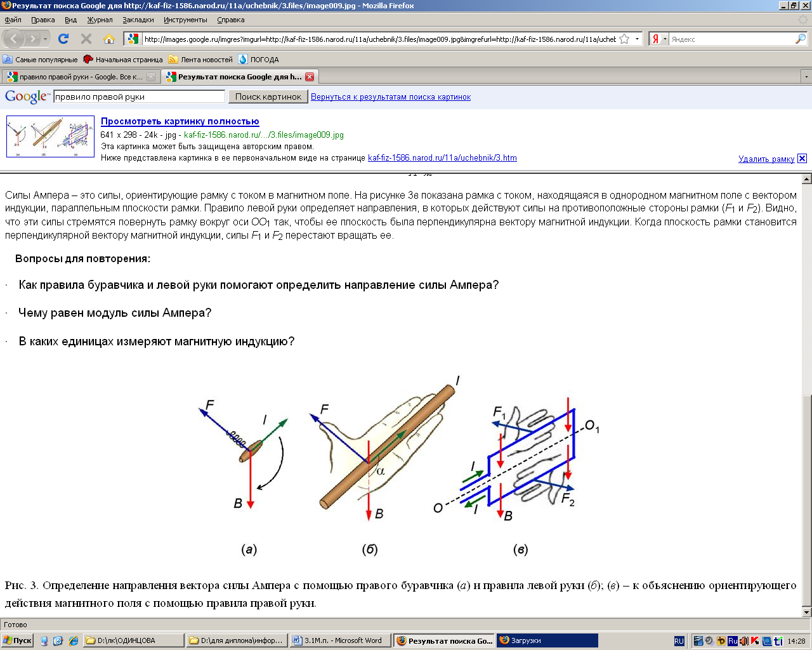Screen dimensions: 812x650
Task: Switch to '3.1М.п. - Microsoft Word' taskbar window
Action: point(340,640)
